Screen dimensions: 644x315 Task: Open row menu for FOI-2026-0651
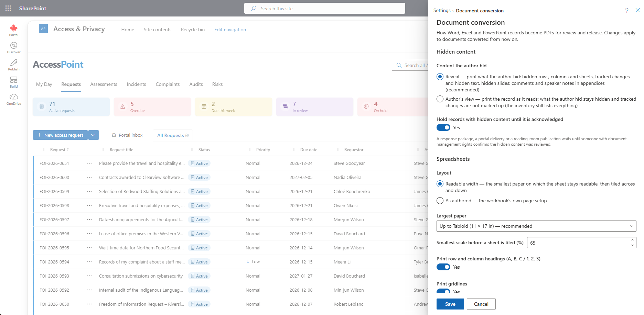[89, 163]
